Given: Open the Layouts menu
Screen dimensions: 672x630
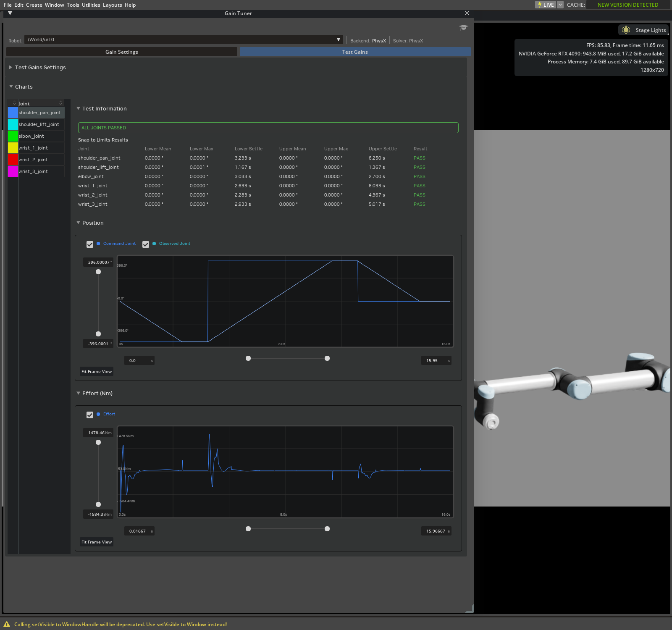Looking at the screenshot, I should (x=113, y=5).
